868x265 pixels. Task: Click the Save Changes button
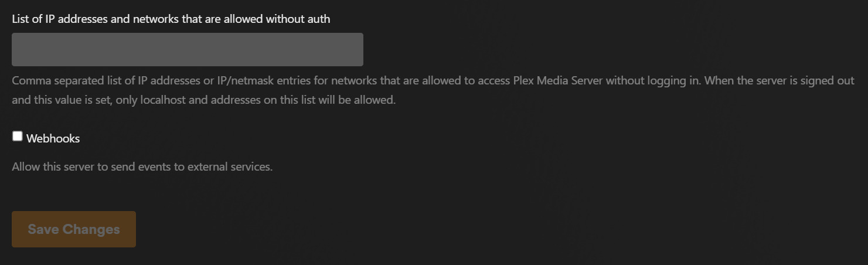point(74,229)
